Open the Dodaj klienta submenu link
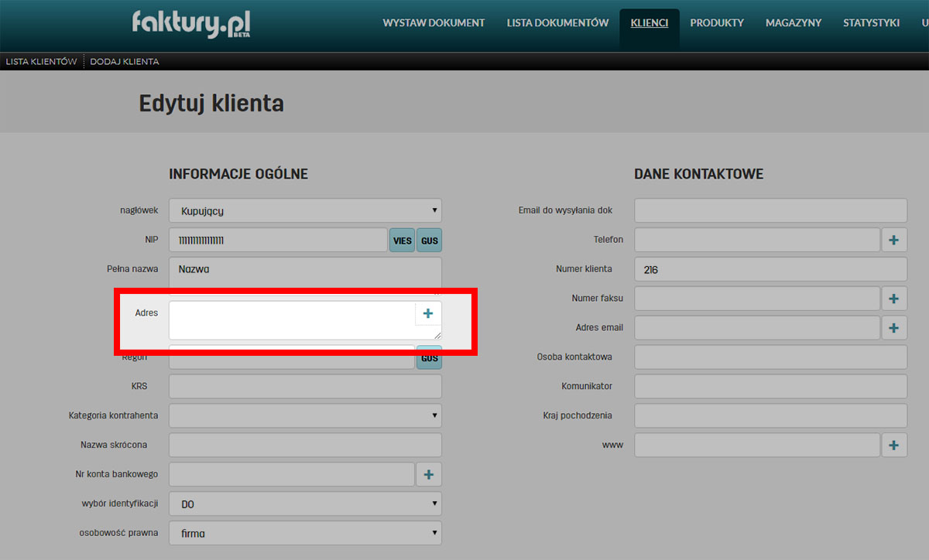Screen dimensions: 929x560 point(124,62)
